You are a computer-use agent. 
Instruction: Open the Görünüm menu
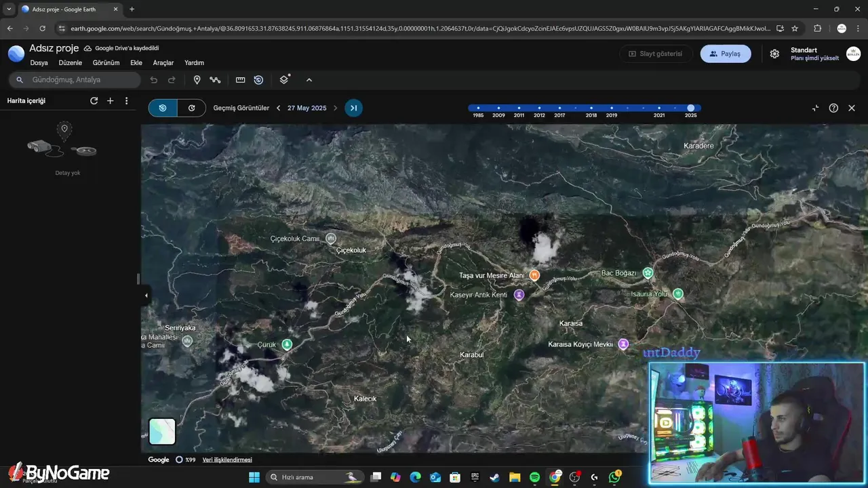point(106,63)
